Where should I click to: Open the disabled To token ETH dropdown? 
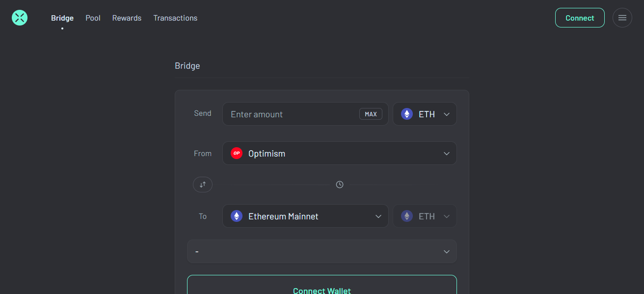[425, 216]
